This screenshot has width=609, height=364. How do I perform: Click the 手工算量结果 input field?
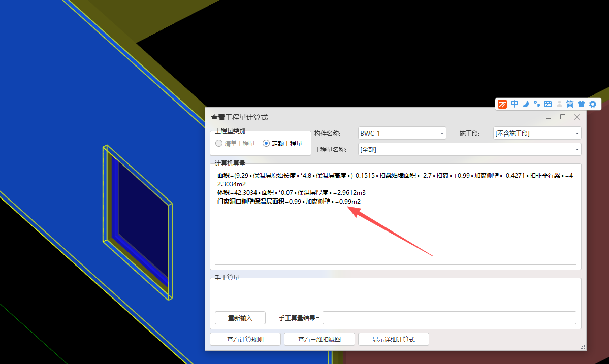pos(450,318)
